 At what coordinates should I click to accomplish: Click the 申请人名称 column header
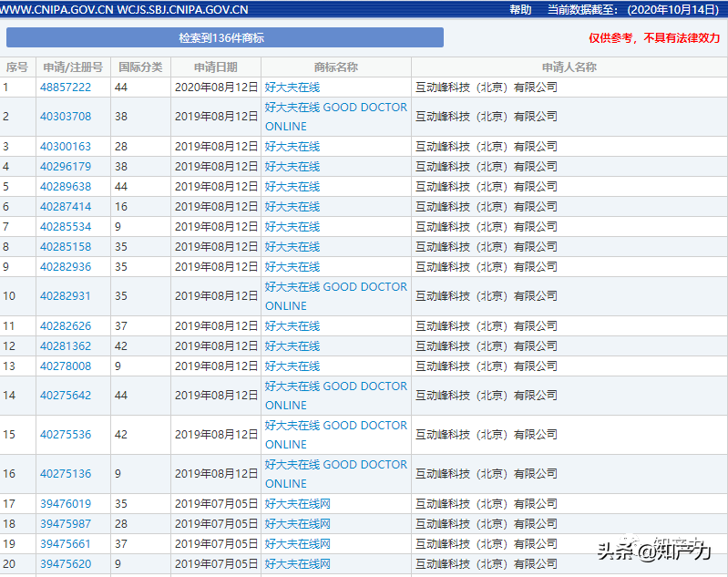(x=569, y=67)
